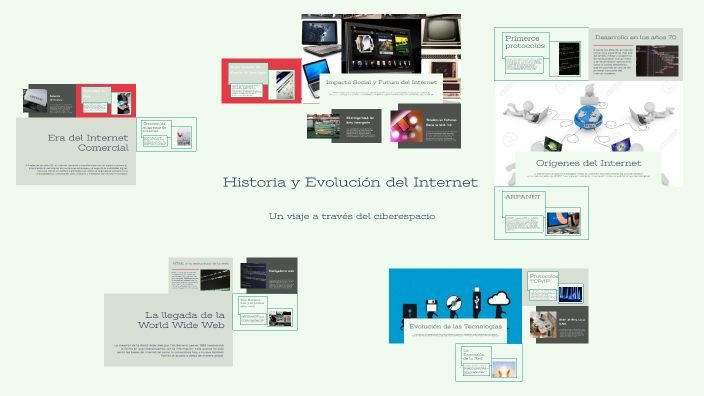Click the thumbnail inside the 'Creación de' subtopic frame
This screenshot has height=396, width=704.
pos(184,136)
